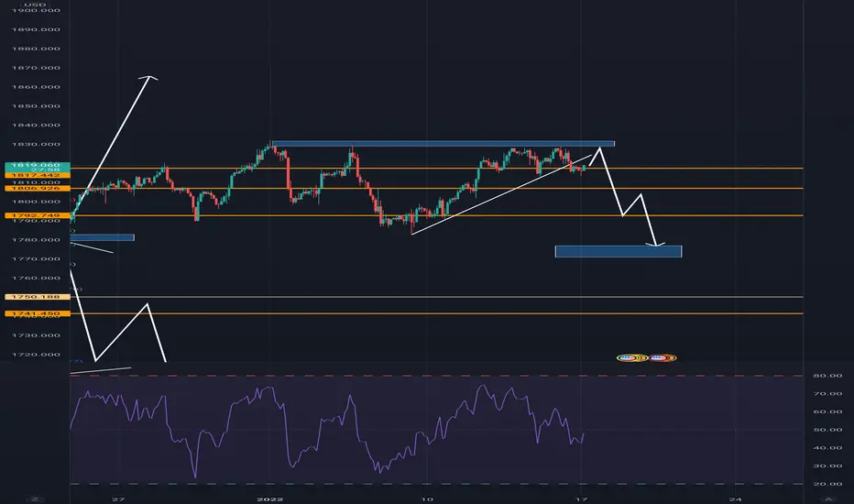The image size is (854, 504).
Task: Click the 20.00 RSI scale value
Action: (x=827, y=484)
